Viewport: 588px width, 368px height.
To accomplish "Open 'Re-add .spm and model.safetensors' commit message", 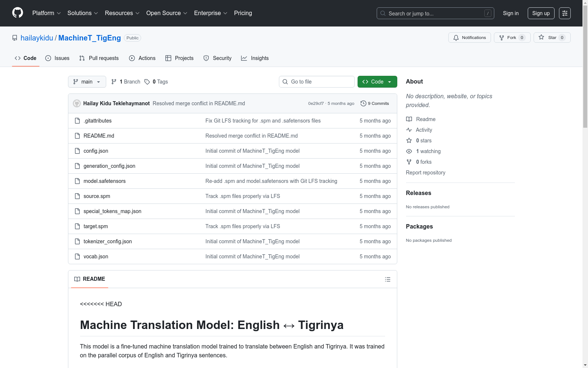I will 271,181.
